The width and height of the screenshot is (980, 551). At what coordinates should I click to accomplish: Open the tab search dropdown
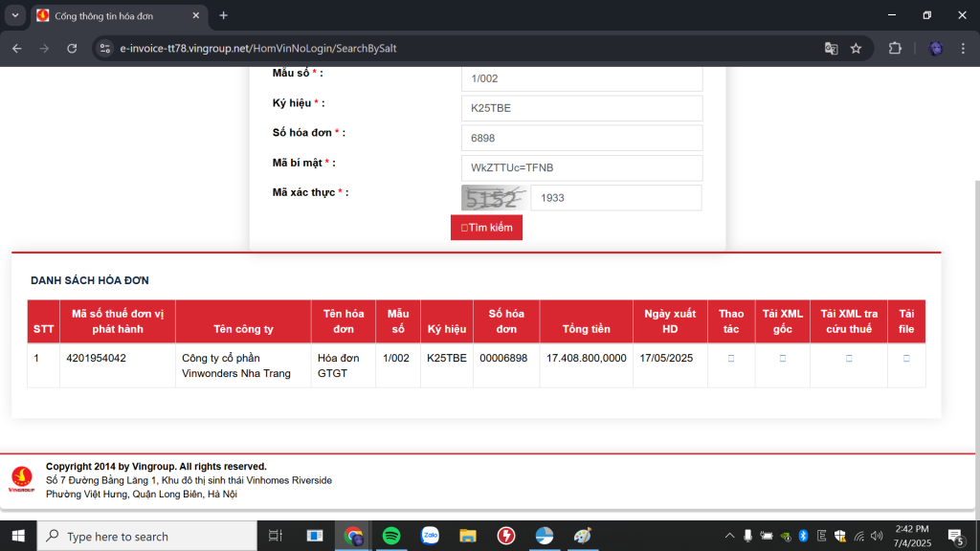15,15
